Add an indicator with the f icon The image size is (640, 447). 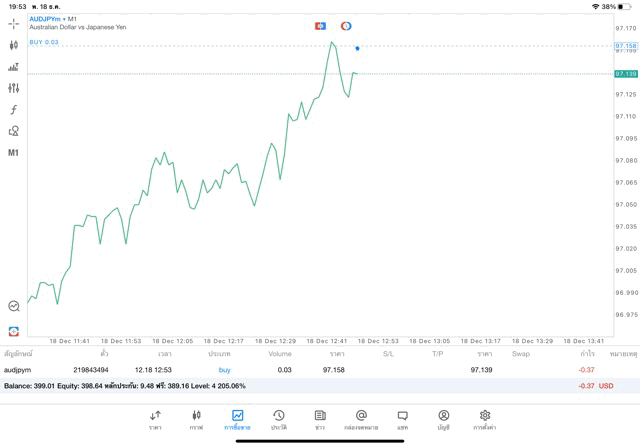click(13, 110)
